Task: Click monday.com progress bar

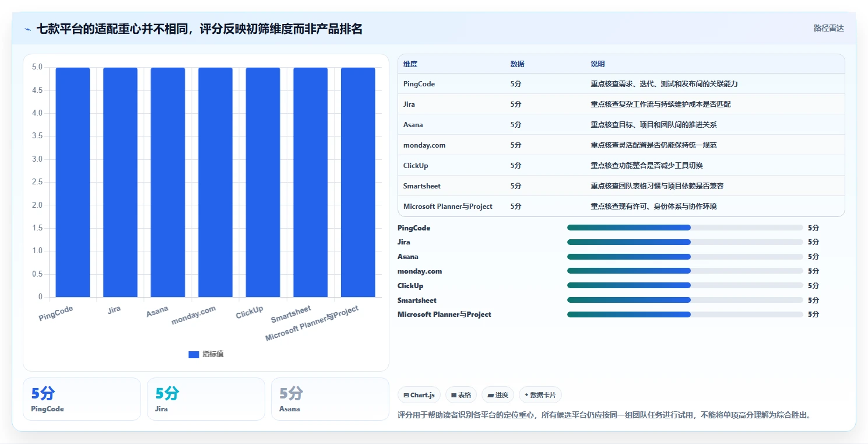Action: coord(685,271)
